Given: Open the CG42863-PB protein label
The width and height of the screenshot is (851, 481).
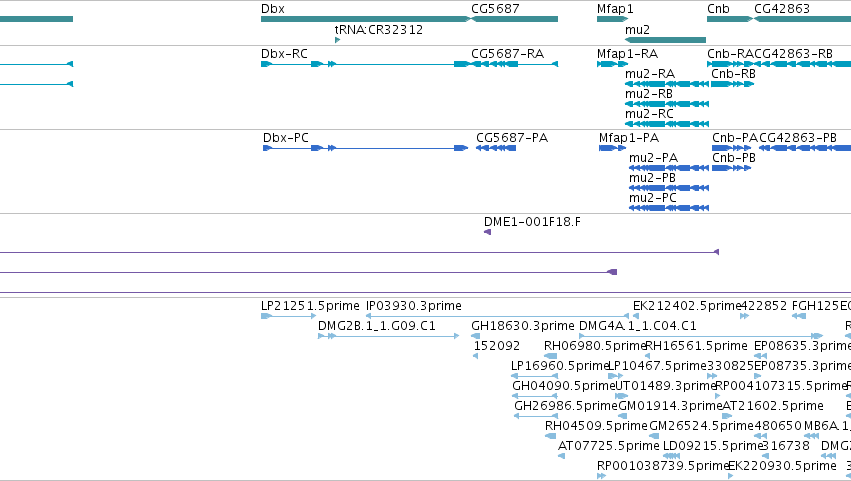Looking at the screenshot, I should coord(798,138).
